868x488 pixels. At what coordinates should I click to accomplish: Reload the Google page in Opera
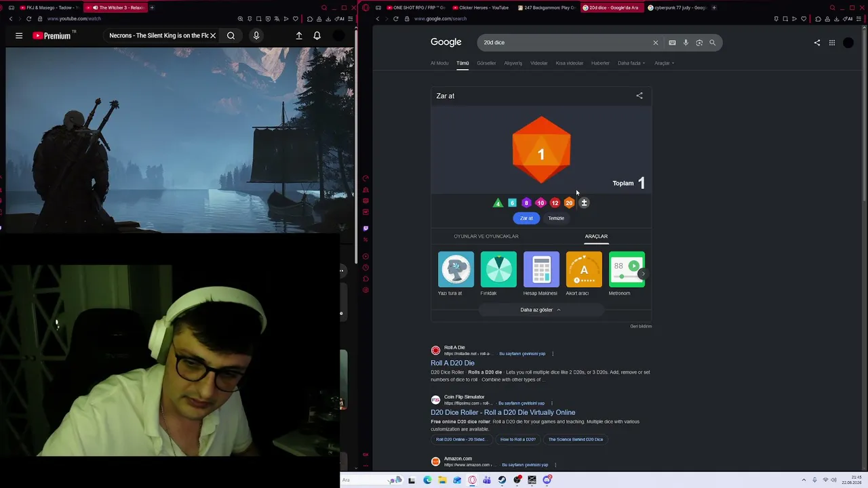pyautogui.click(x=395, y=19)
